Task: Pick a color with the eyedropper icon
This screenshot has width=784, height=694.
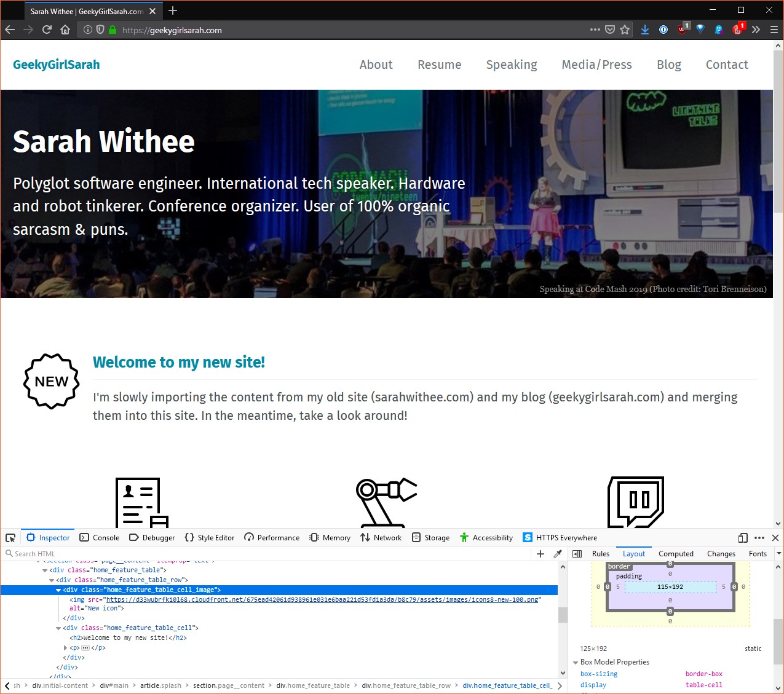Action: pos(558,554)
